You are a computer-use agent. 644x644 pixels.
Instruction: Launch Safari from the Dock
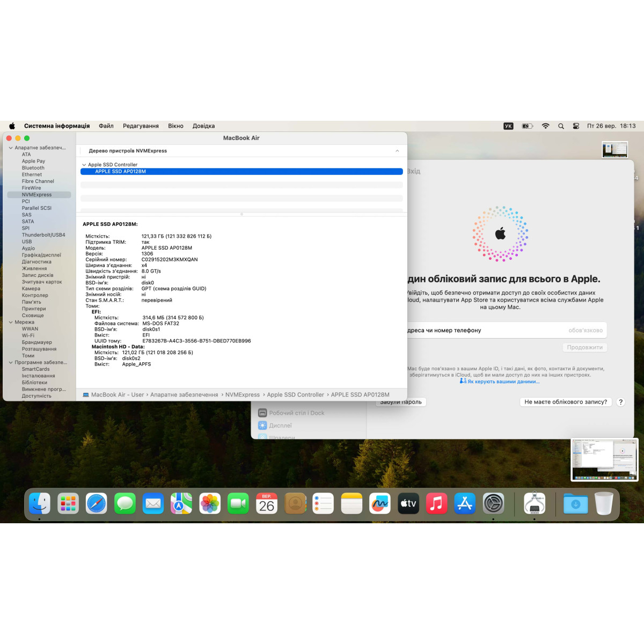click(97, 503)
